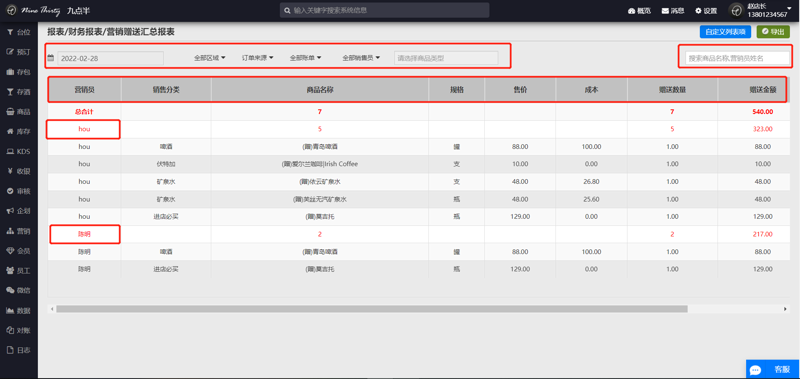Screen dimensions: 800x379
Task: Click the table scrollbar right arrow
Action: [786, 309]
